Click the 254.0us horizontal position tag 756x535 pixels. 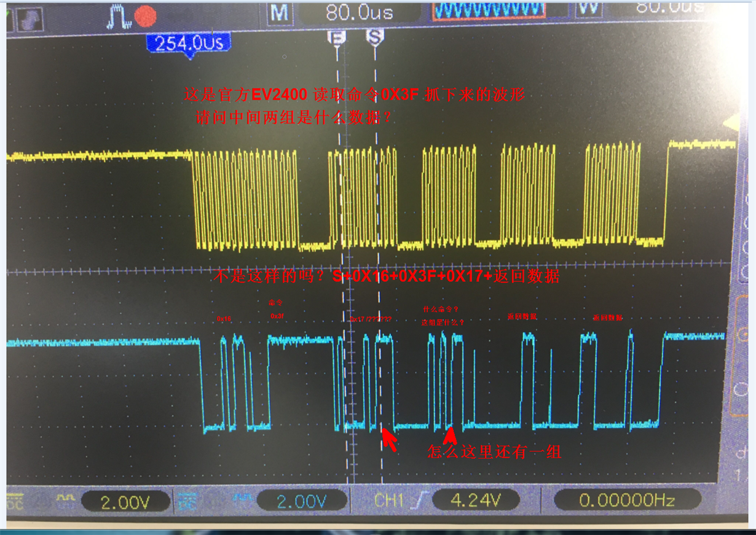(x=189, y=44)
